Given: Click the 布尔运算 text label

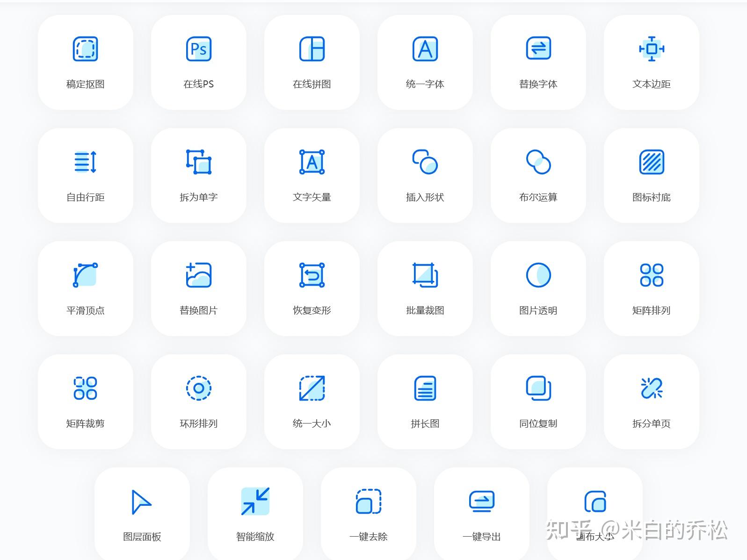Looking at the screenshot, I should [538, 197].
